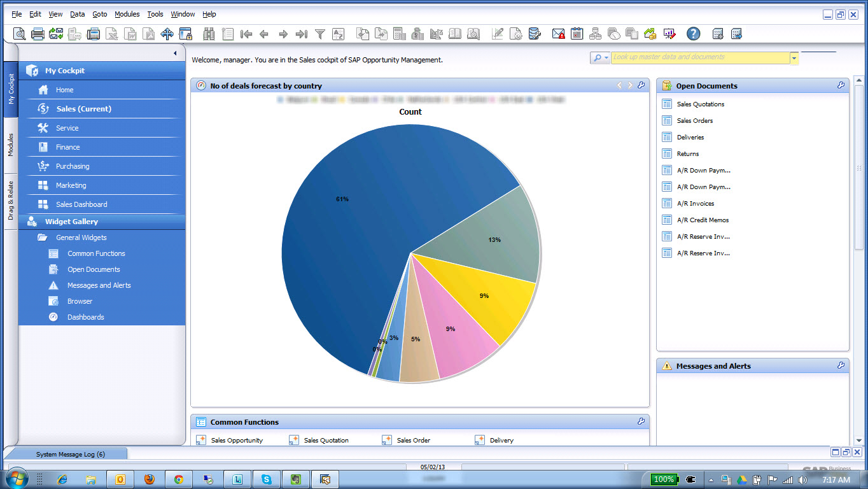Go to next record arrow icon
868x489 pixels.
coord(283,34)
